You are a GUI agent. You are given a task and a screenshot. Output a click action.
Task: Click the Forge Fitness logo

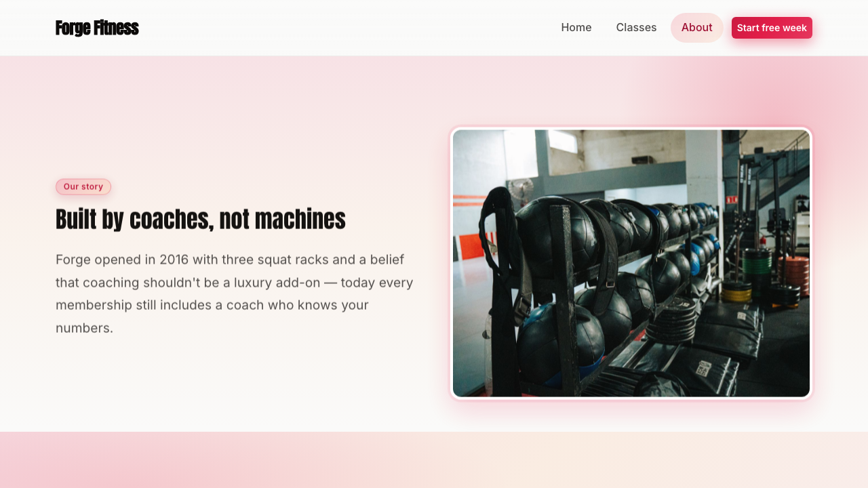click(x=97, y=28)
